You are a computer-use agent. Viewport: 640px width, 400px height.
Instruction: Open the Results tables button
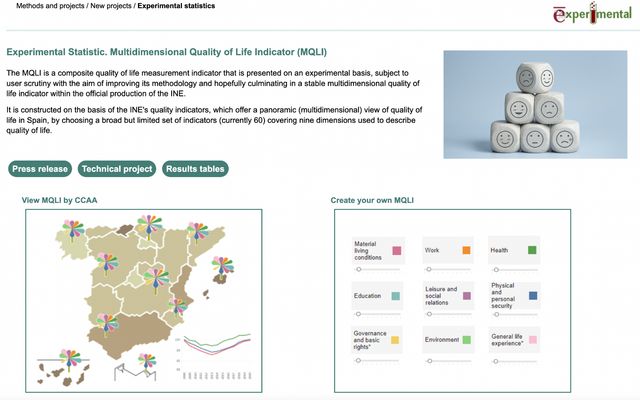click(x=195, y=169)
